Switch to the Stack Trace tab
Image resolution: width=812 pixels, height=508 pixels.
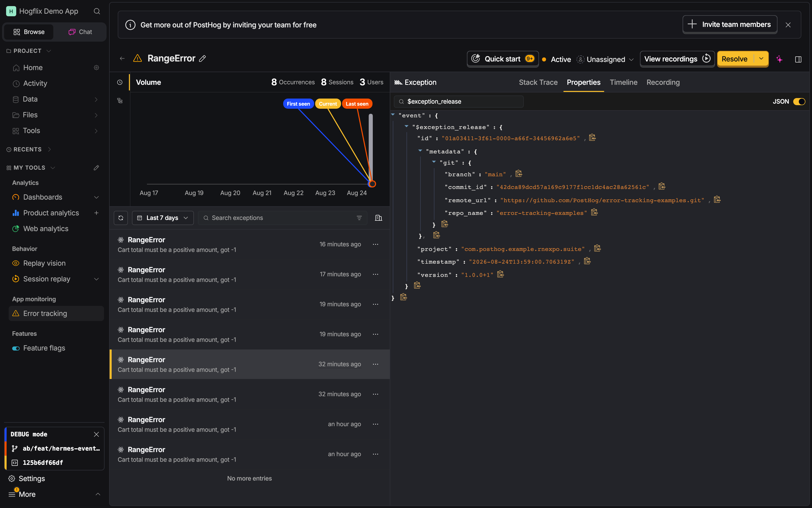(538, 82)
